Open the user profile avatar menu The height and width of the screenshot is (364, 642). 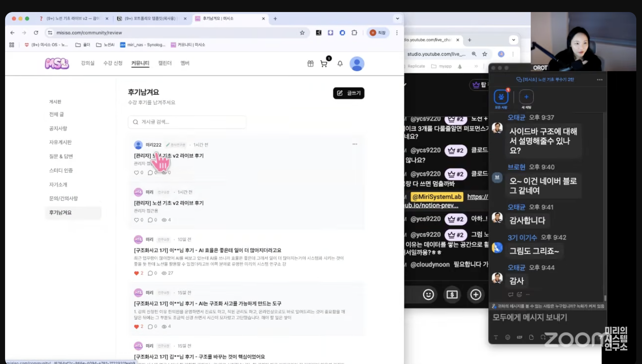point(356,64)
